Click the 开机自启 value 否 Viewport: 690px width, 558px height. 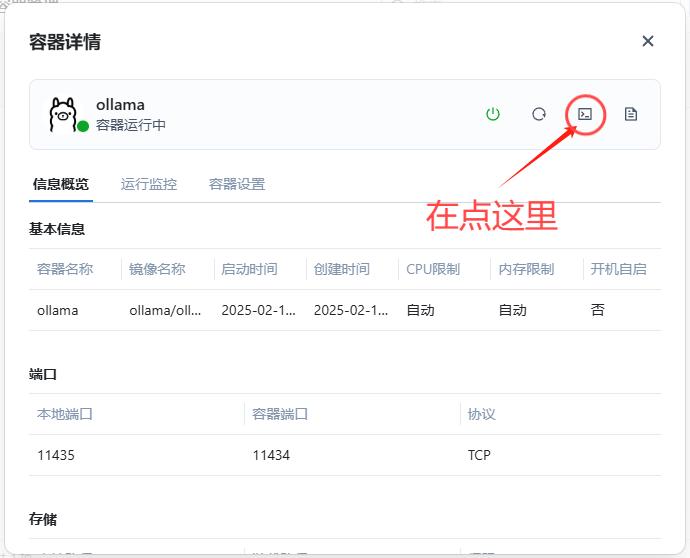[x=598, y=310]
